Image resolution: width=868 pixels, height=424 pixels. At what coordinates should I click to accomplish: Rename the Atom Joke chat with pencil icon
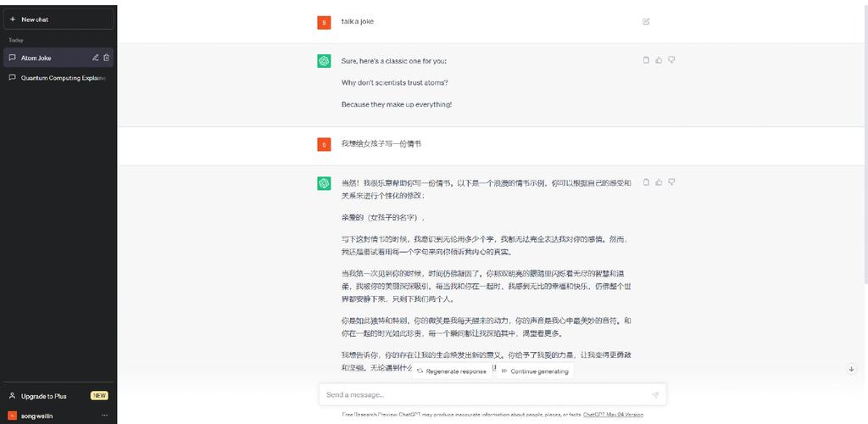point(95,58)
